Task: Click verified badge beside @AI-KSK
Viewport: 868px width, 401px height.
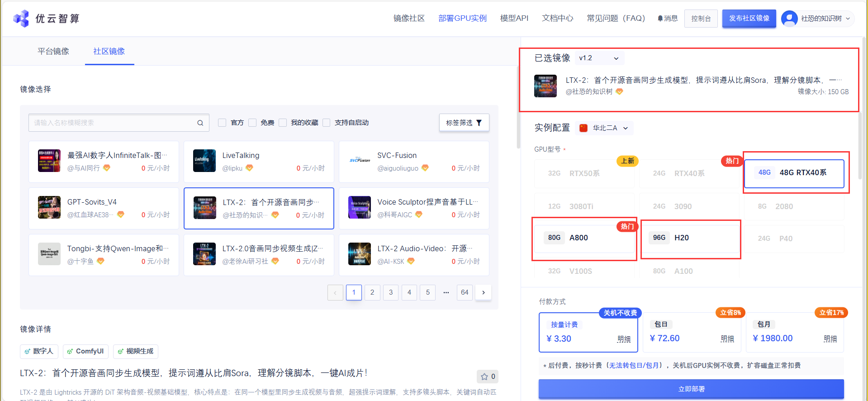Action: [411, 261]
